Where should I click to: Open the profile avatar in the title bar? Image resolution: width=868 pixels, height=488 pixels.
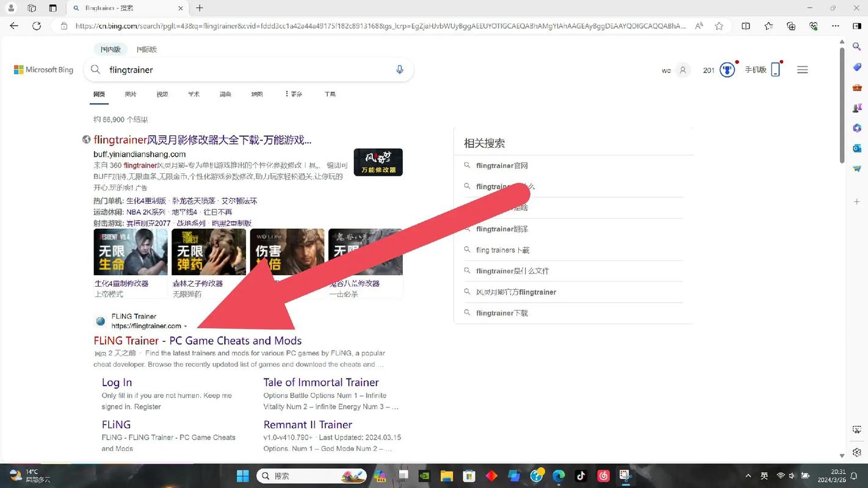pyautogui.click(x=10, y=8)
